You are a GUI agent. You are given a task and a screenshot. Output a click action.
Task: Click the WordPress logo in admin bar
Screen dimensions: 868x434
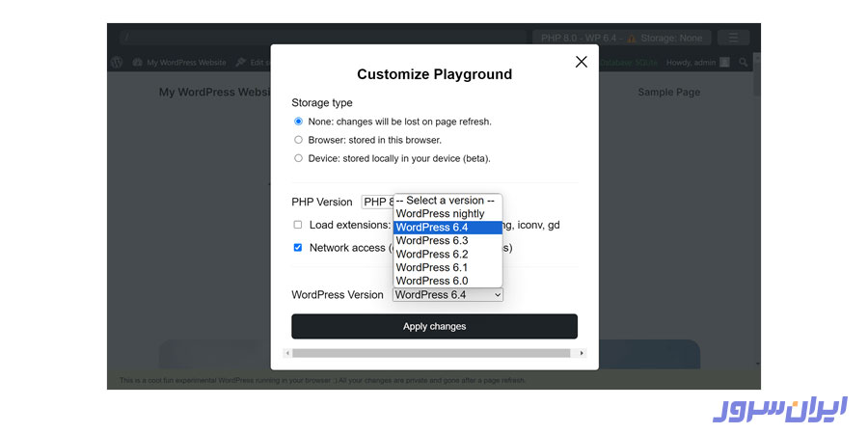click(x=117, y=63)
